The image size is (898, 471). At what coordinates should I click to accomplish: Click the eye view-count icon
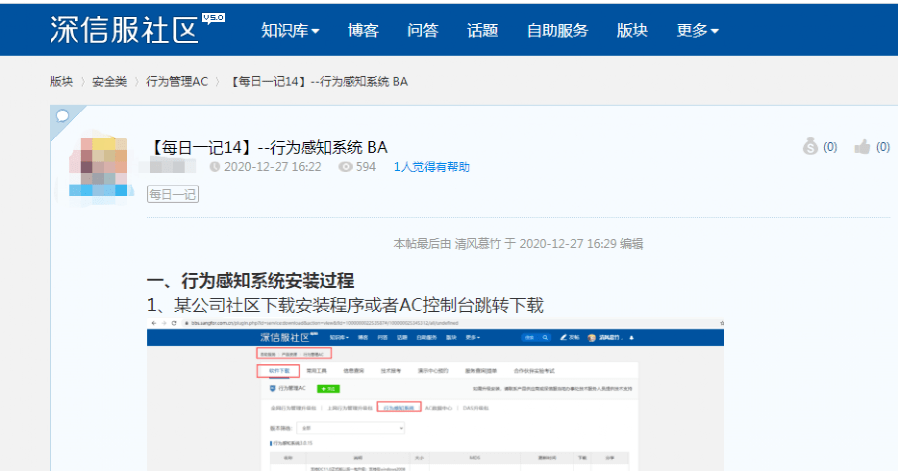click(x=345, y=167)
